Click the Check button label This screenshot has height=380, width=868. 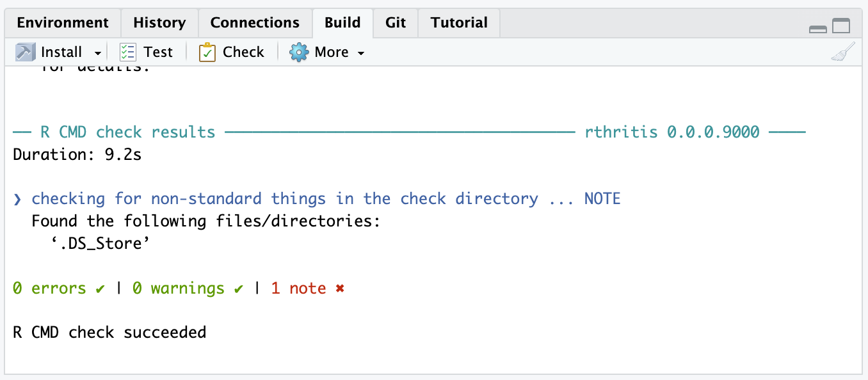pyautogui.click(x=243, y=52)
